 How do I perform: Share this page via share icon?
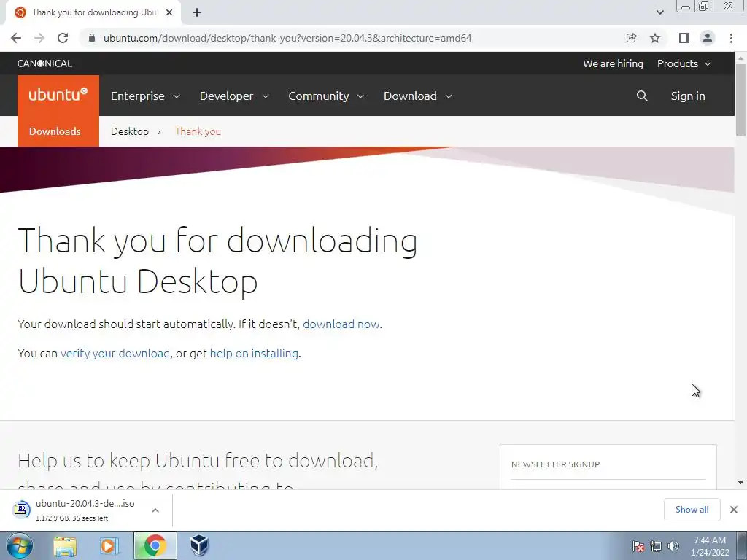click(631, 38)
